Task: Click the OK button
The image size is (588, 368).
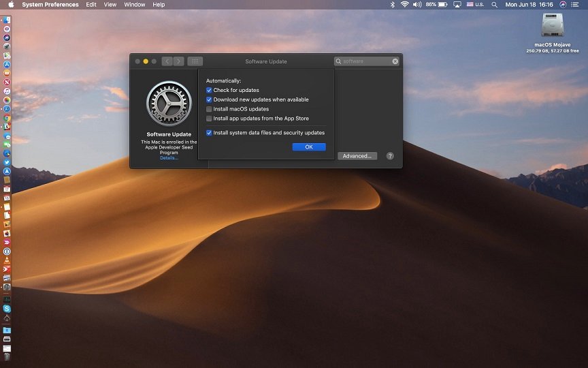Action: (309, 147)
